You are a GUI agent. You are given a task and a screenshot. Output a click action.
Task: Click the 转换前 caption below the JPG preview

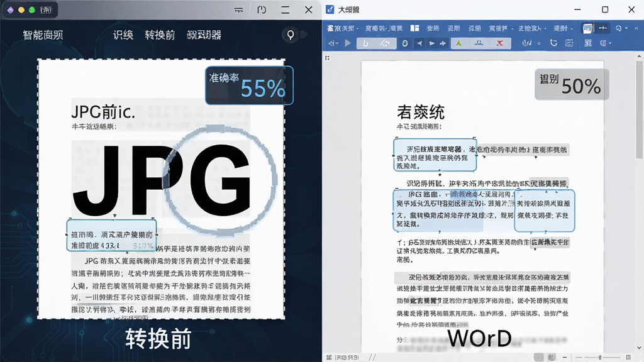click(158, 339)
